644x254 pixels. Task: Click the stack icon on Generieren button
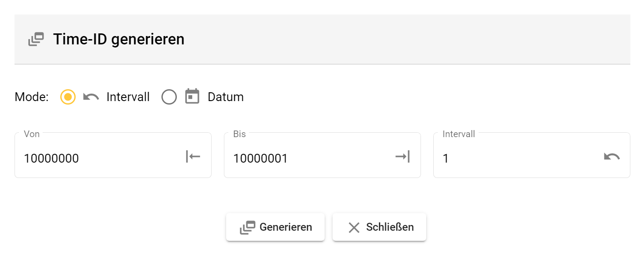click(x=248, y=227)
